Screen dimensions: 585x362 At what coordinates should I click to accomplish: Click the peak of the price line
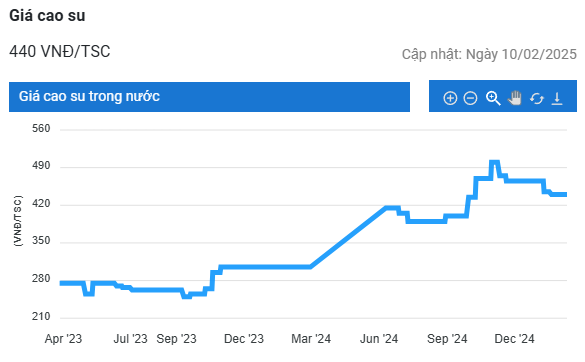tap(494, 162)
